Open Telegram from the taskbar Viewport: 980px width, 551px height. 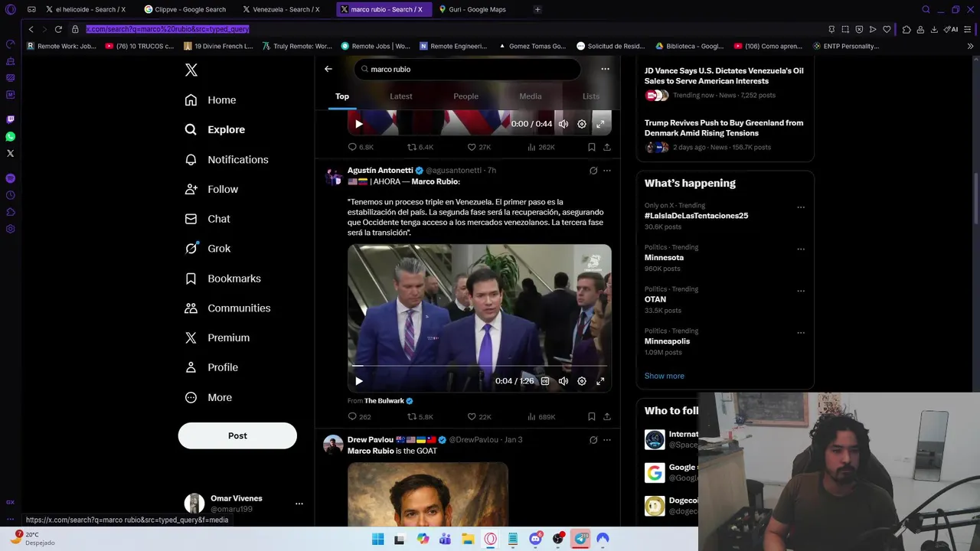pyautogui.click(x=581, y=539)
